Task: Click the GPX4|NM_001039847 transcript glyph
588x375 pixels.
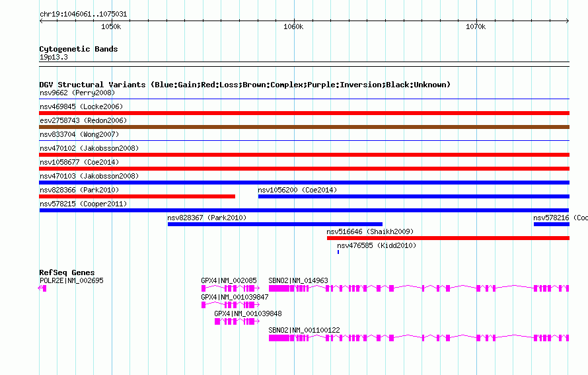Action: [231, 305]
